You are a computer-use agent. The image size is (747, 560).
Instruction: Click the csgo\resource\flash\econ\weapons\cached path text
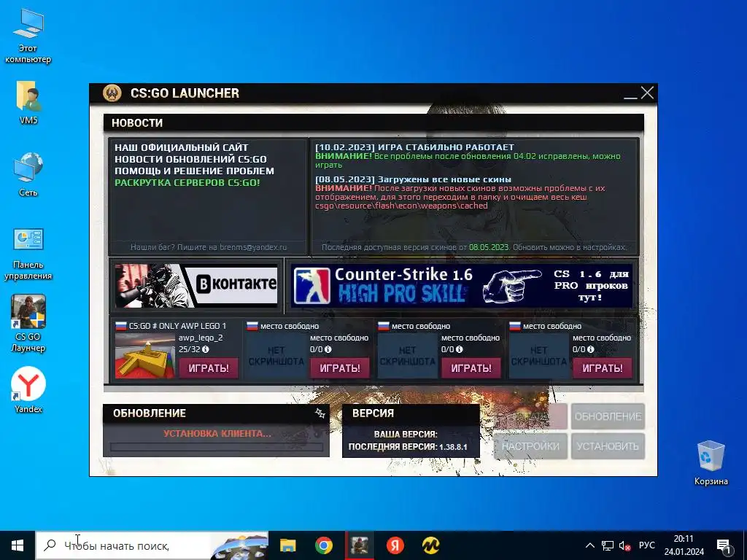pyautogui.click(x=401, y=206)
